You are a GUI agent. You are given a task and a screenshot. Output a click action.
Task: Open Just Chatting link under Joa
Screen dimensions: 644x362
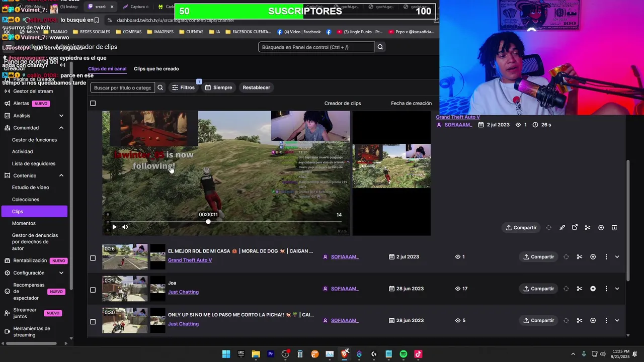coord(183,292)
